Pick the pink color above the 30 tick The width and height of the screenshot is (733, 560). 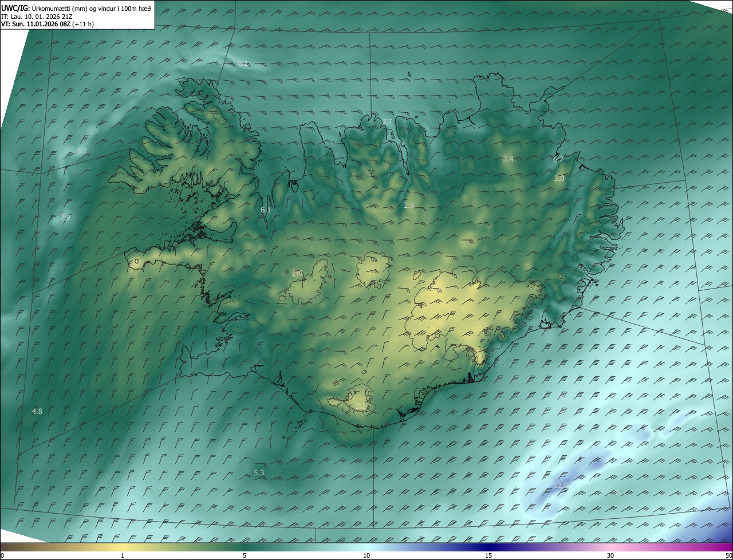click(610, 547)
